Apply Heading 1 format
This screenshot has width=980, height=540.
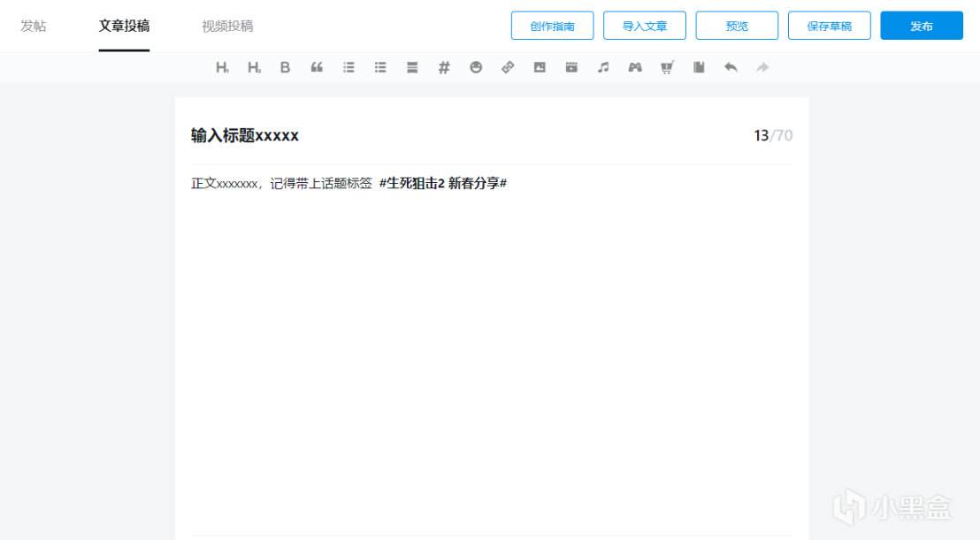tap(222, 67)
